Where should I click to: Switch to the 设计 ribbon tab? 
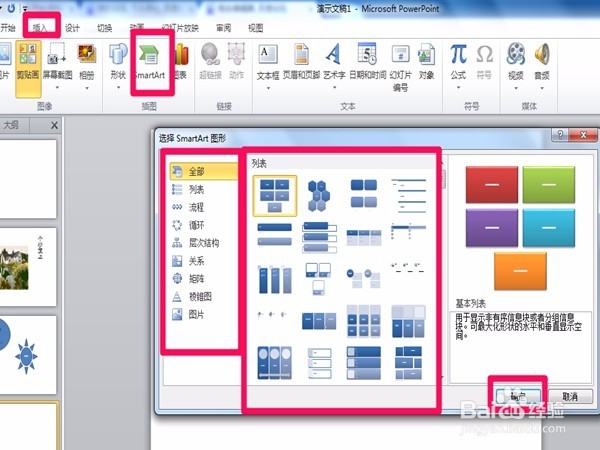pos(72,28)
